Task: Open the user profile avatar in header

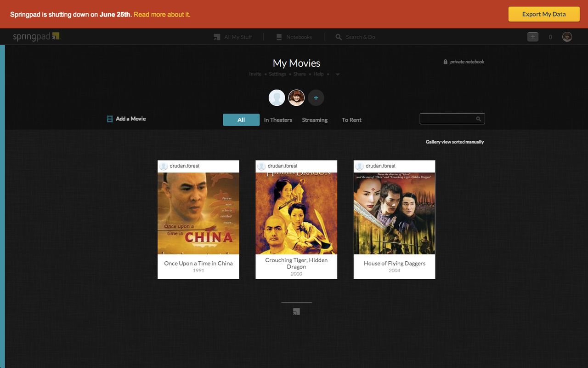Action: coord(567,37)
